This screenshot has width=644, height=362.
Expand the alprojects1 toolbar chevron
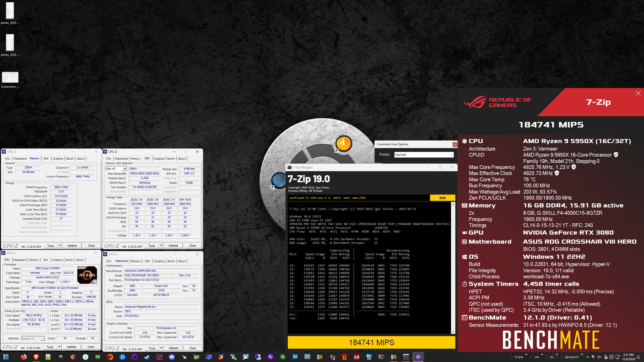pos(582,354)
